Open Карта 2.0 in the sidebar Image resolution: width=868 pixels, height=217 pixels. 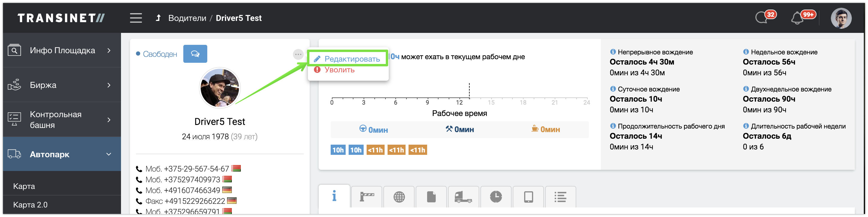pyautogui.click(x=30, y=204)
